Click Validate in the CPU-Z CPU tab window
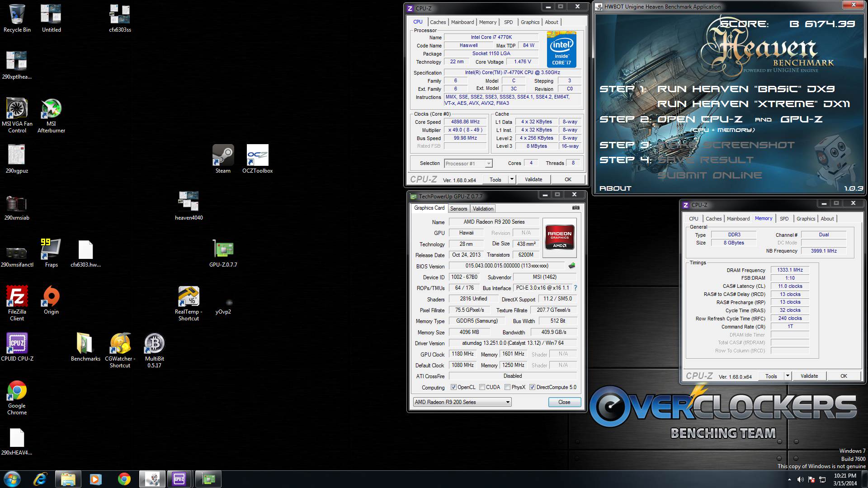Screen dimensions: 868x488 click(x=533, y=179)
